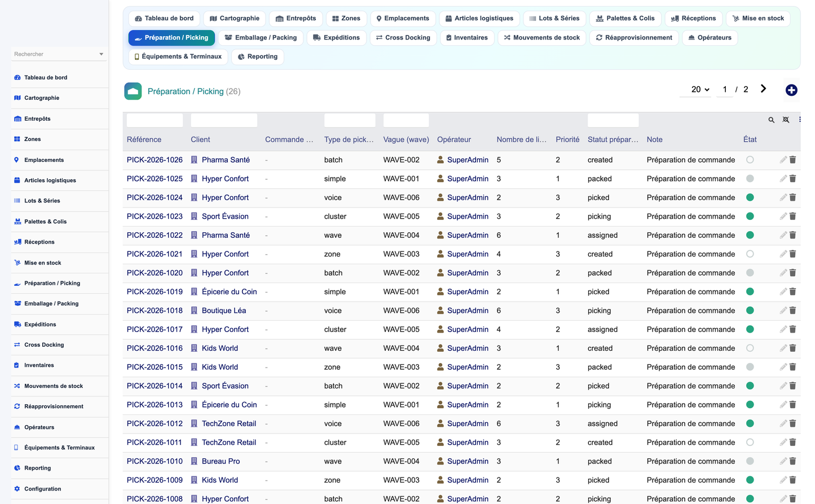Go to next page with the arrow
Image resolution: width=815 pixels, height=504 pixels.
pos(763,89)
